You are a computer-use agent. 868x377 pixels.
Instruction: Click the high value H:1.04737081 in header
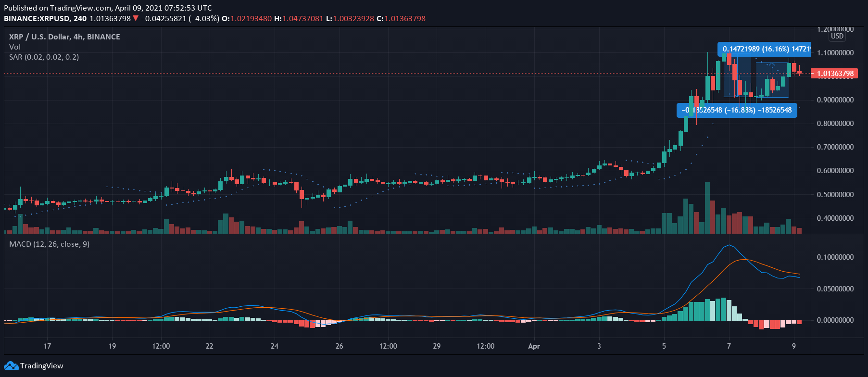pyautogui.click(x=299, y=19)
